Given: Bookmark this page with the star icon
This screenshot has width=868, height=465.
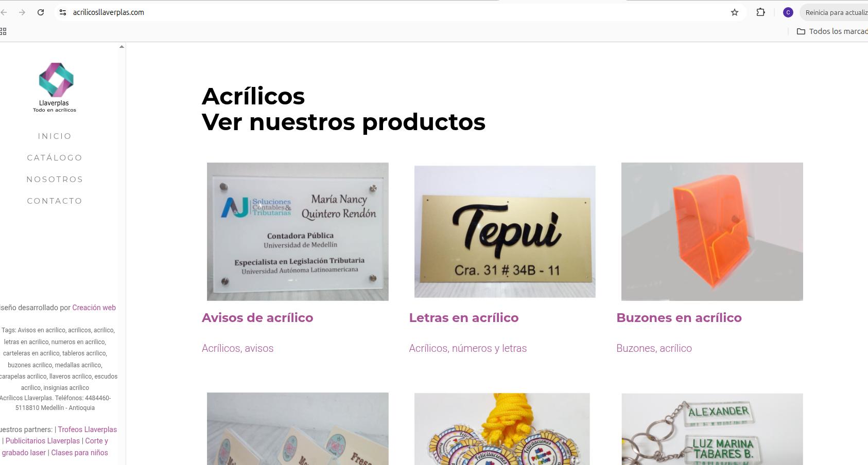Looking at the screenshot, I should pos(735,12).
